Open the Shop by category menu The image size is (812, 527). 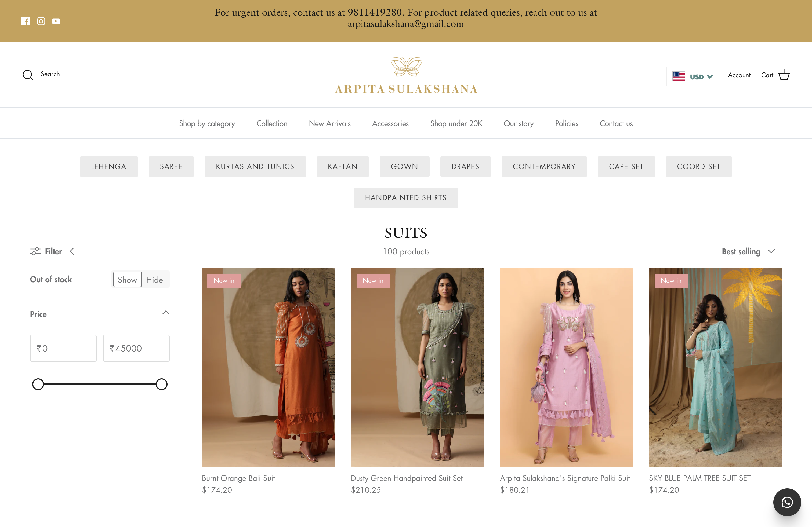[207, 123]
